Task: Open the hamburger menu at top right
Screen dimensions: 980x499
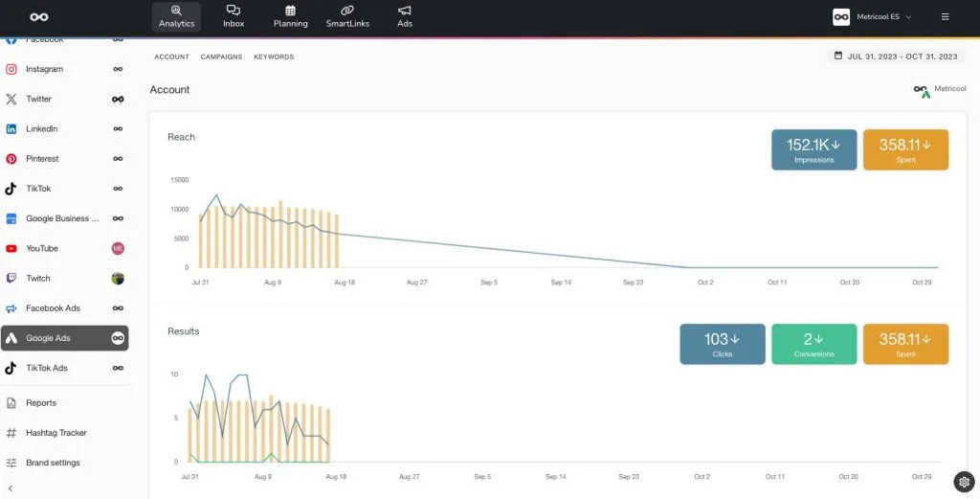Action: (945, 17)
